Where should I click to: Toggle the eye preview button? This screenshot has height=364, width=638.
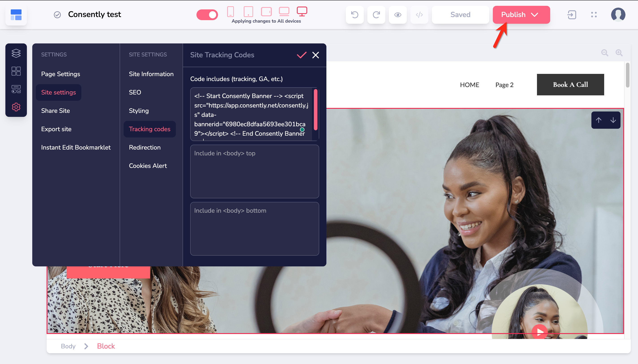coord(398,15)
